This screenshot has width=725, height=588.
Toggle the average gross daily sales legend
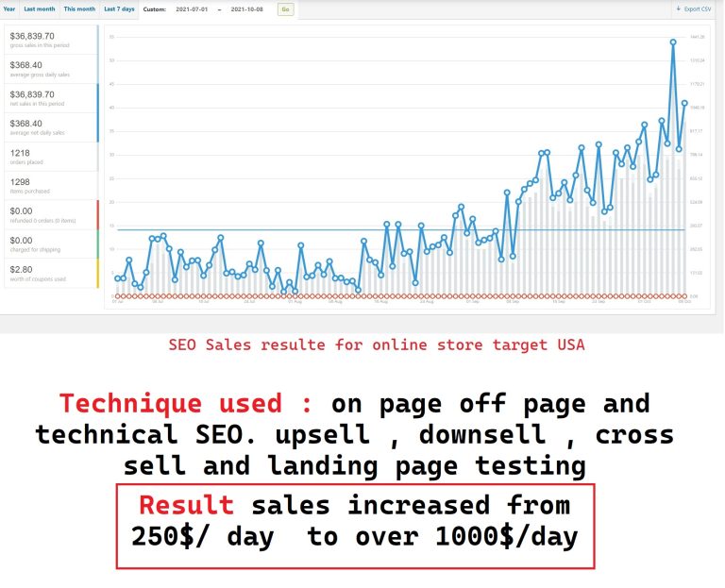coord(49,69)
